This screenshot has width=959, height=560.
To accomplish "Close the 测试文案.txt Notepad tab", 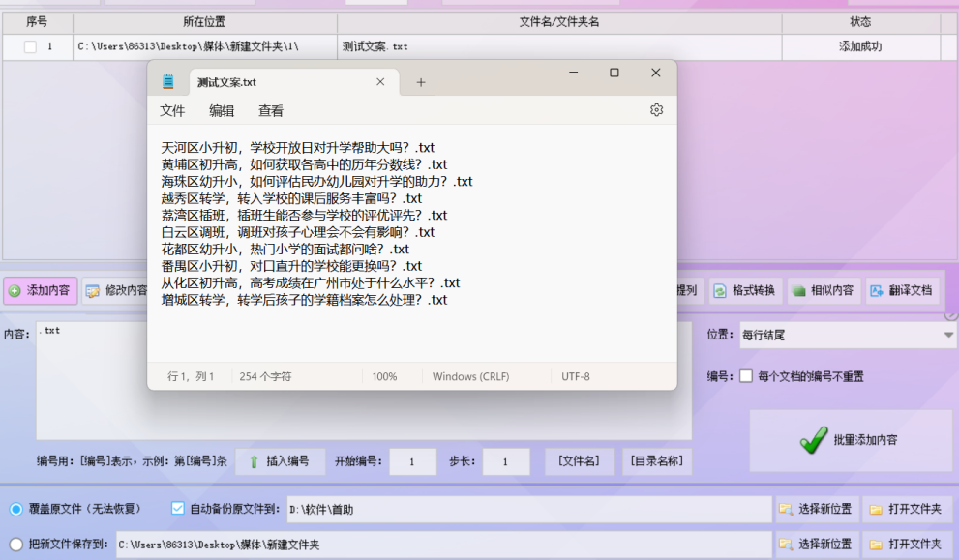I will [381, 82].
